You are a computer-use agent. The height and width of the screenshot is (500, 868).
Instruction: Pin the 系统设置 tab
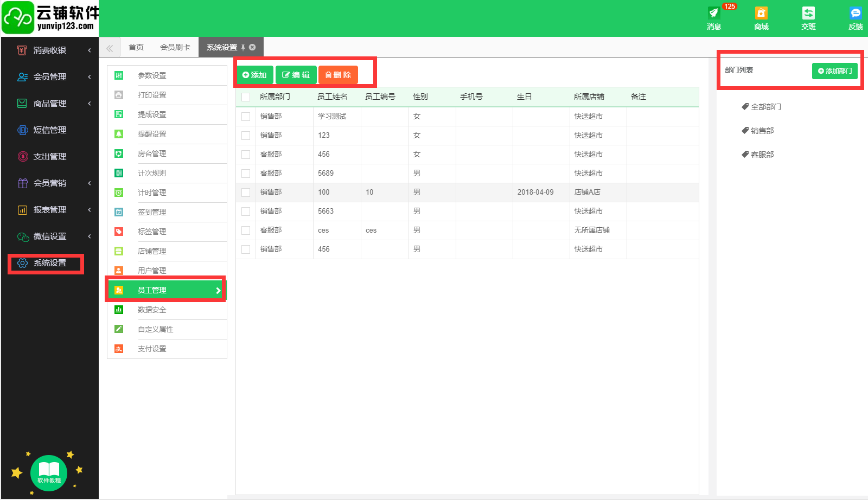tap(243, 47)
